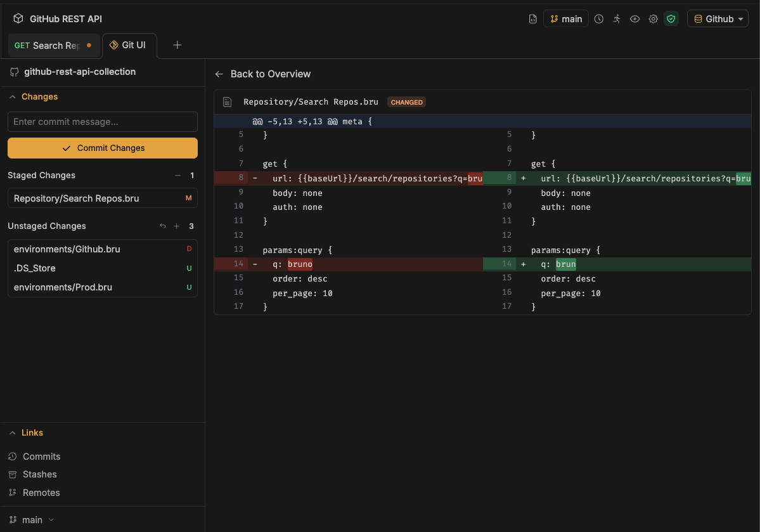Open collection settings gear icon
Image resolution: width=760 pixels, height=532 pixels.
coord(653,19)
